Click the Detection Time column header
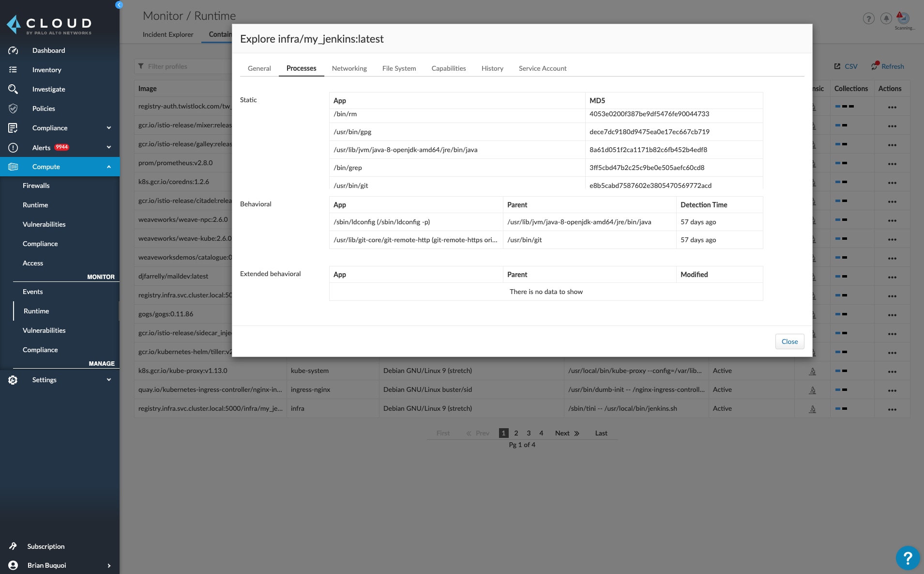Image resolution: width=924 pixels, height=574 pixels. pyautogui.click(x=704, y=205)
